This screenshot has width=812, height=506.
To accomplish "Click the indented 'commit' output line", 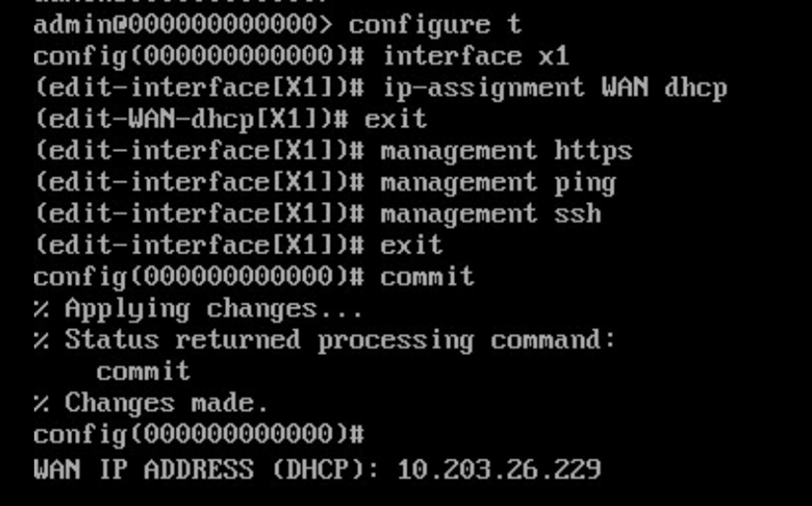I will click(143, 372).
